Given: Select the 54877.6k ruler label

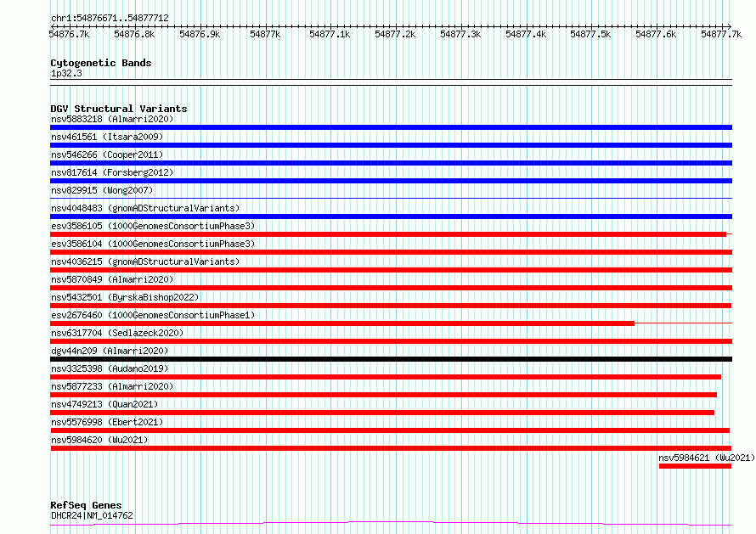Looking at the screenshot, I should pyautogui.click(x=656, y=34).
